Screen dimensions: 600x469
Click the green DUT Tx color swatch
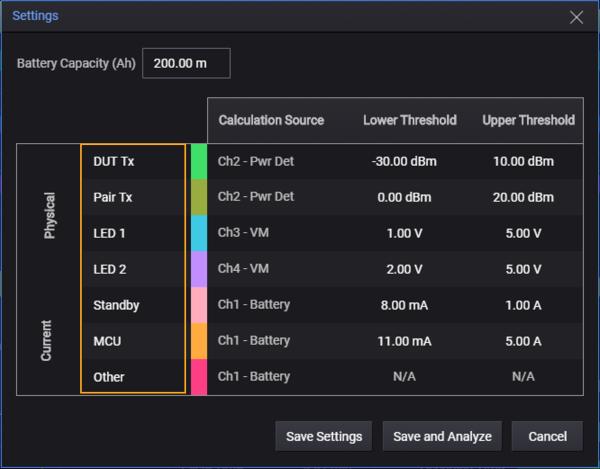(x=199, y=161)
